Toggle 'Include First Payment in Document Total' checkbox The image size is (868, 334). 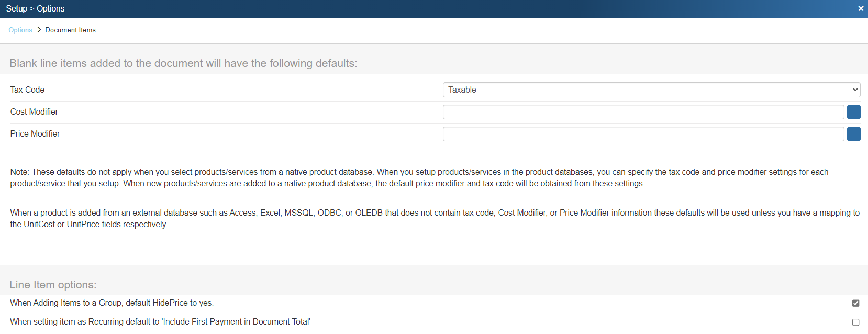click(855, 322)
